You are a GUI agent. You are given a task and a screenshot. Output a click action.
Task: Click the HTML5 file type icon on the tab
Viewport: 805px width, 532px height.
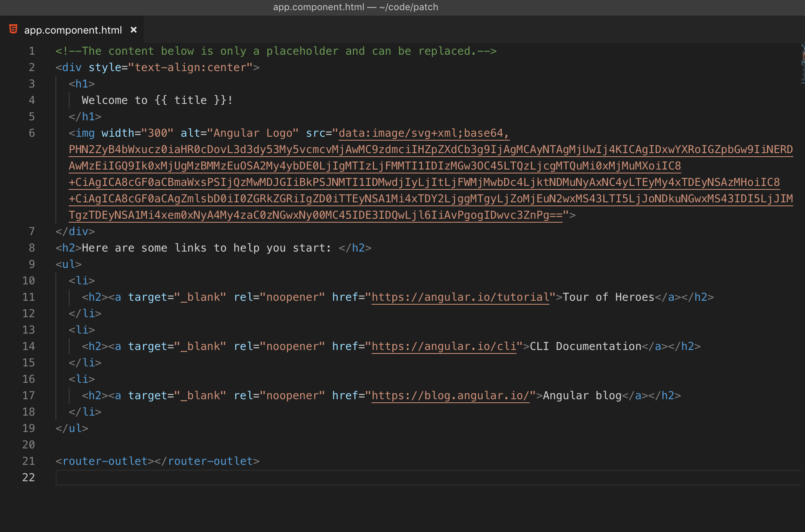[13, 30]
